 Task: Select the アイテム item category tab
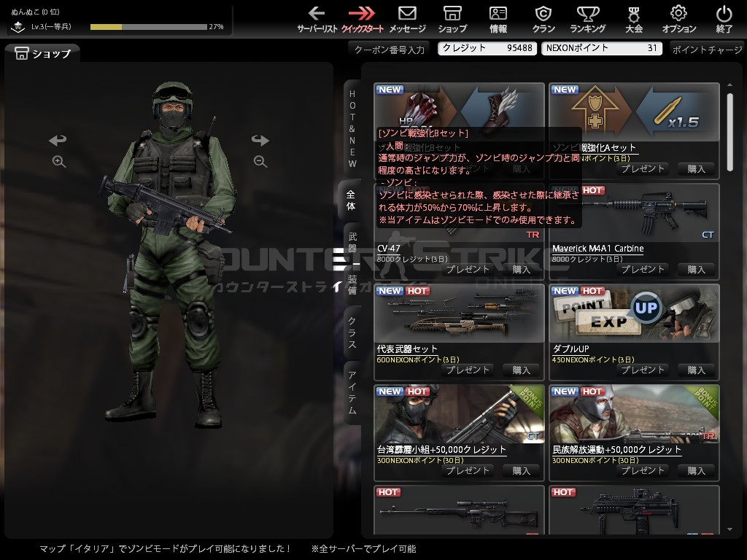click(352, 393)
